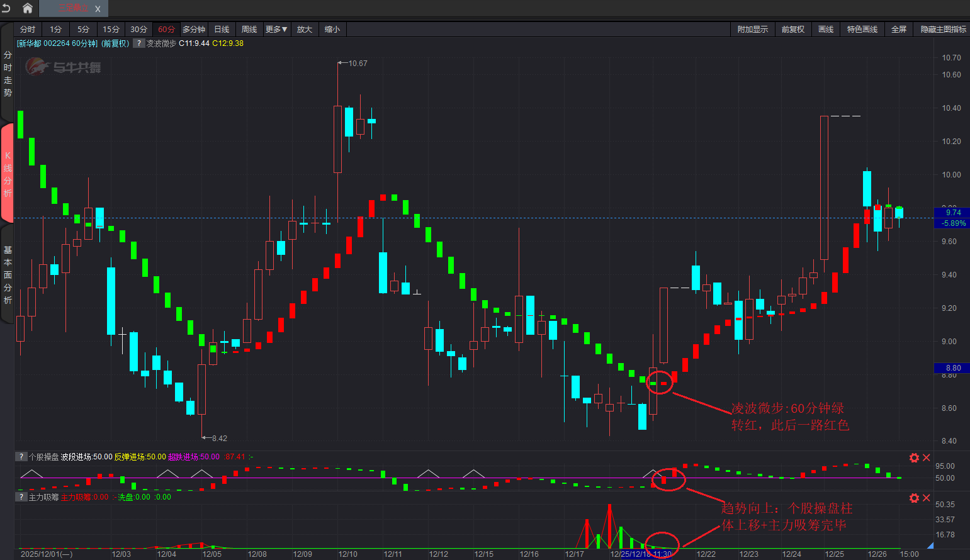The height and width of the screenshot is (560, 970).
Task: Switch to the 日线 daily chart
Action: pyautogui.click(x=222, y=30)
